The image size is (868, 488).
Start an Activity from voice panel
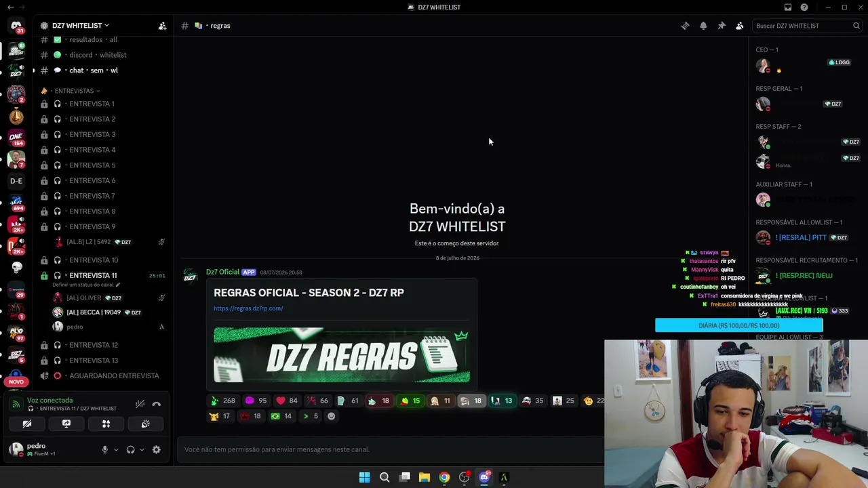106,424
